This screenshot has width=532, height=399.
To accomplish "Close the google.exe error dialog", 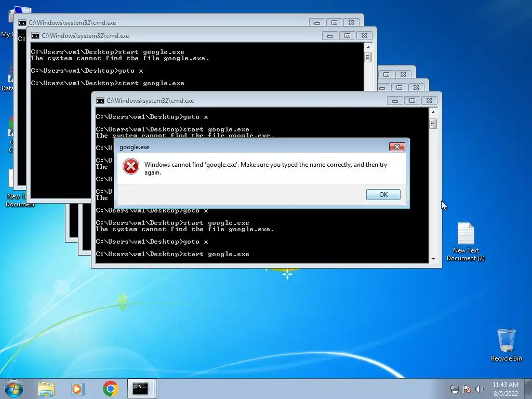I will tap(397, 147).
